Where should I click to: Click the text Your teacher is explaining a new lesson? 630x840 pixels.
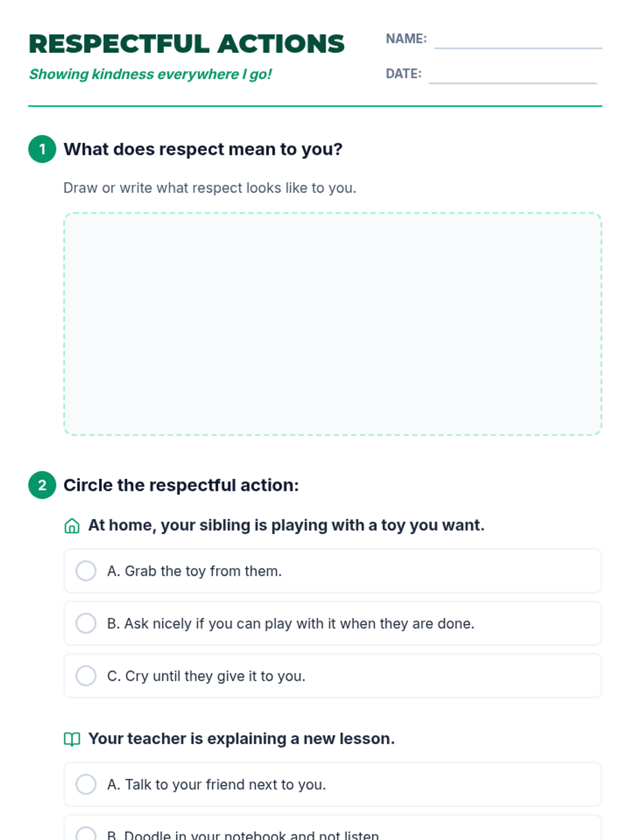tap(241, 739)
